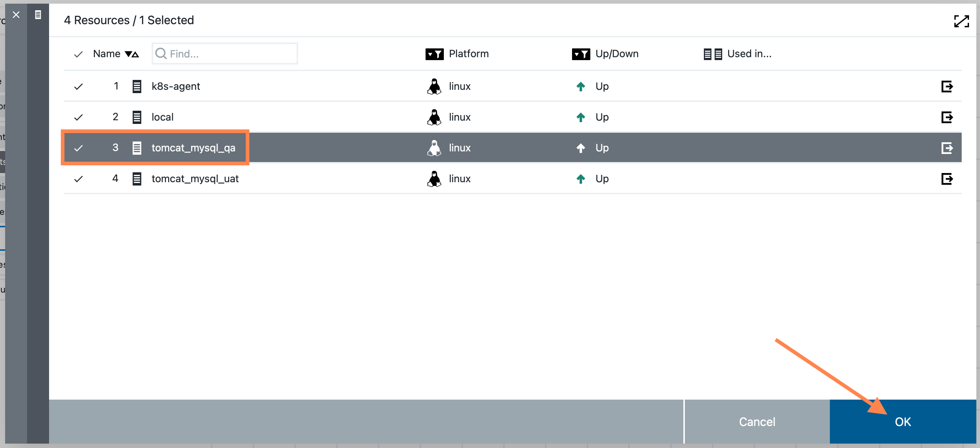Close the resource dialog with the X icon
This screenshot has width=980, height=448.
coord(16,15)
